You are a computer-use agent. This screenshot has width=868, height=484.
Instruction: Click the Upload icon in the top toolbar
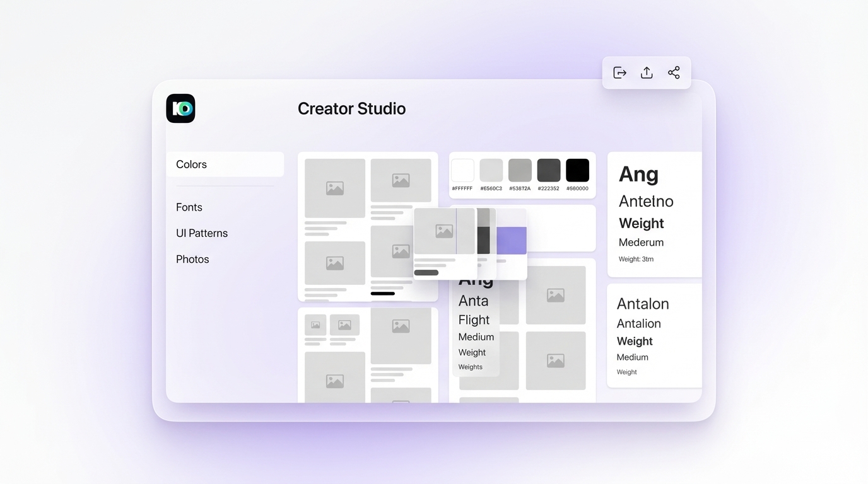(x=646, y=72)
